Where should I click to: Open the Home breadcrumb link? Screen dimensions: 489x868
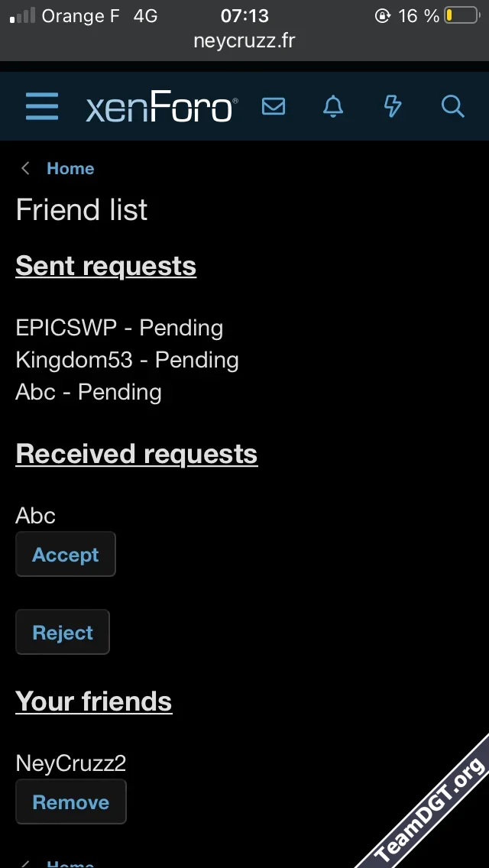pos(70,168)
